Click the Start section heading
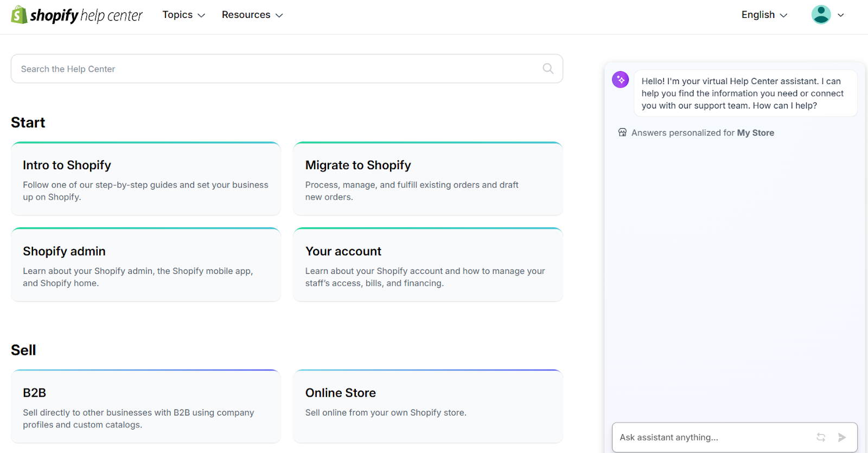The image size is (868, 453). (x=28, y=123)
